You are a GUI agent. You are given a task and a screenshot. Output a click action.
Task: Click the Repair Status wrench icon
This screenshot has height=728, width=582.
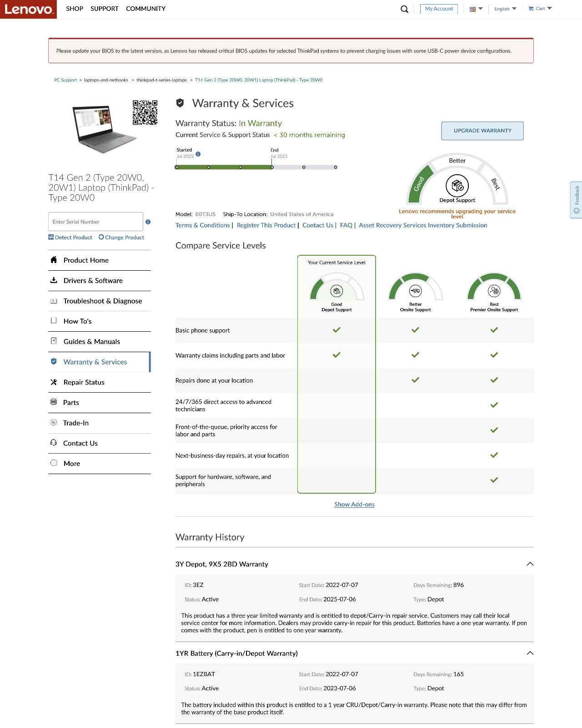click(x=54, y=382)
